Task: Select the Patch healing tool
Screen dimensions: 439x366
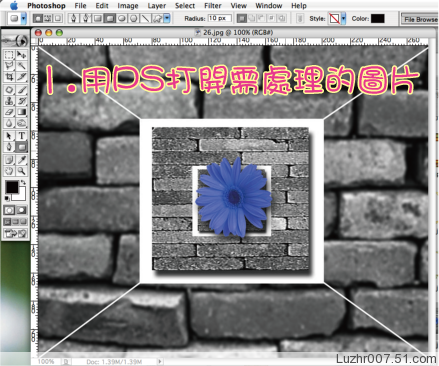Action: pos(9,90)
